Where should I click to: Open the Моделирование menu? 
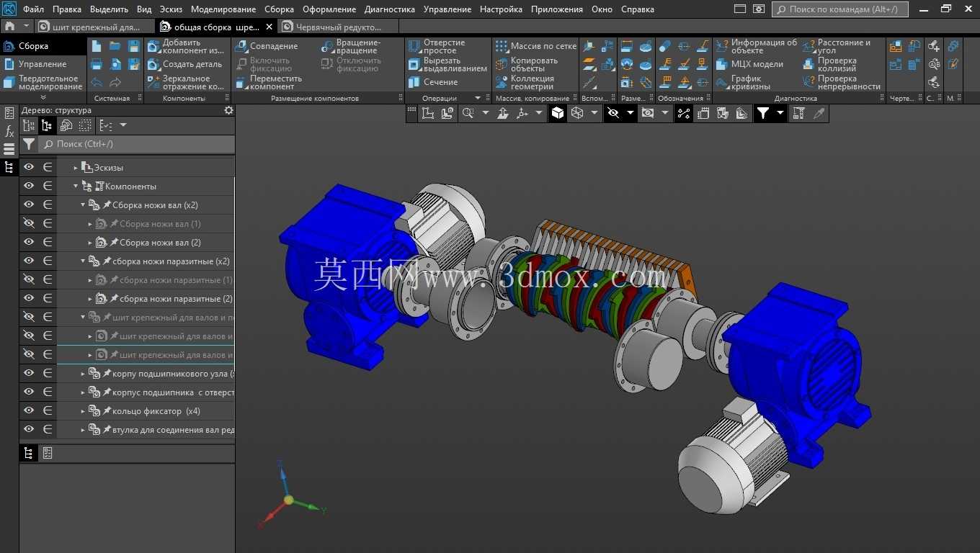(x=223, y=9)
